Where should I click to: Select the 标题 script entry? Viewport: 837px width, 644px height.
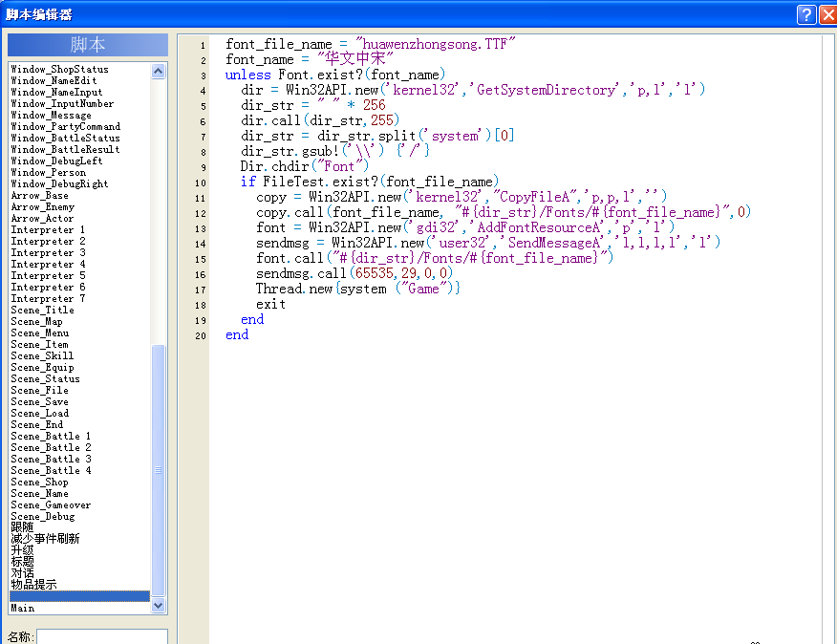coord(22,562)
